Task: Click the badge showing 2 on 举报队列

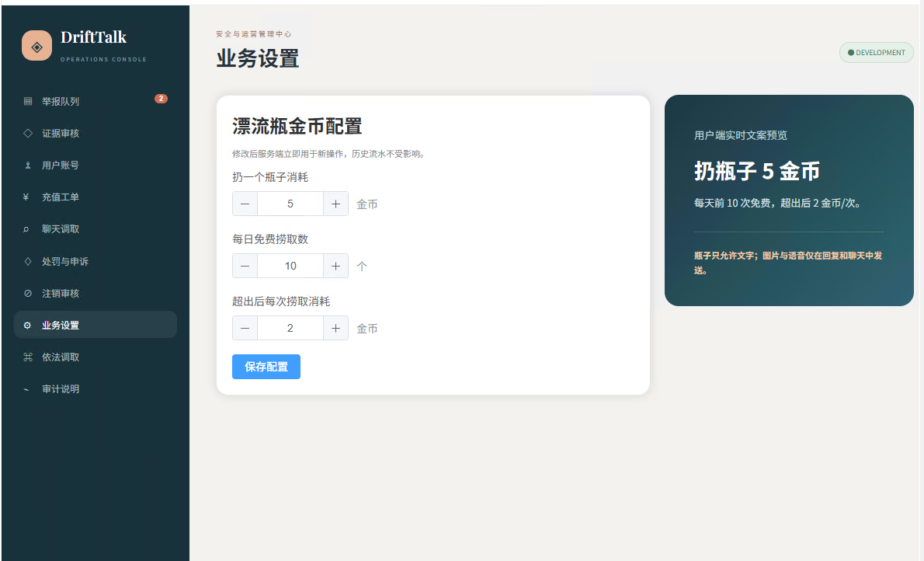Action: click(x=161, y=99)
